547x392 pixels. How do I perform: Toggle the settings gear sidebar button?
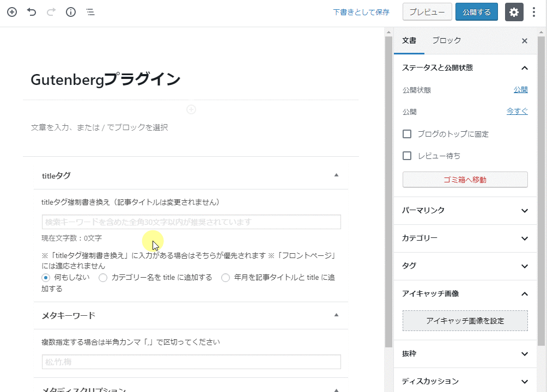pyautogui.click(x=514, y=12)
